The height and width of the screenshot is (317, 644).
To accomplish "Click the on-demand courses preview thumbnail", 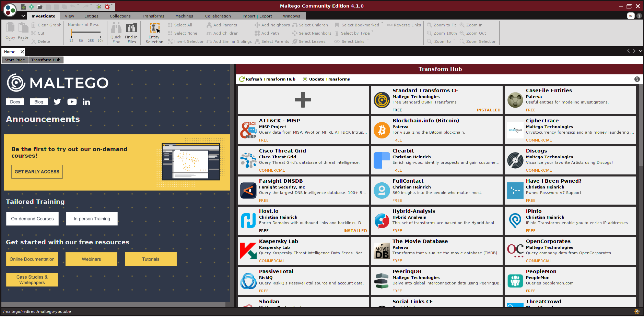I will click(190, 162).
